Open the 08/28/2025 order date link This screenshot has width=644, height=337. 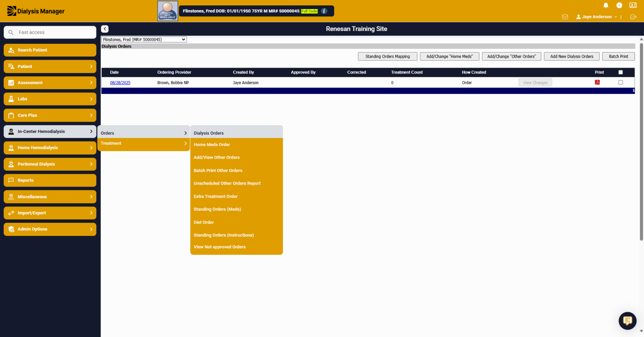coord(120,83)
